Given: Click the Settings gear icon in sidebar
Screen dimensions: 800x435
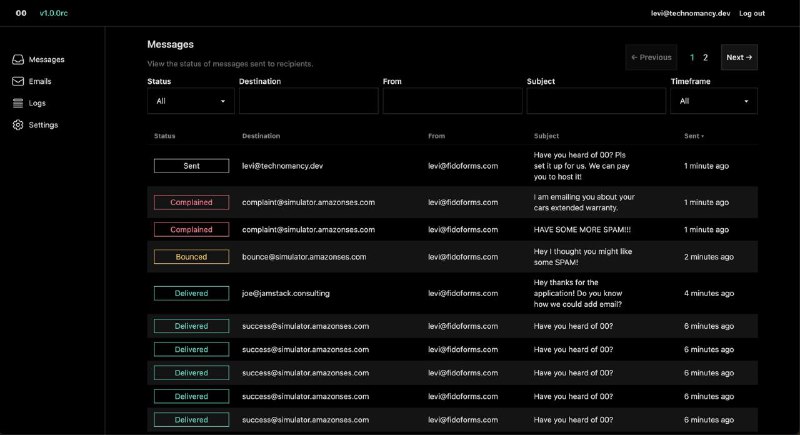Looking at the screenshot, I should [18, 125].
